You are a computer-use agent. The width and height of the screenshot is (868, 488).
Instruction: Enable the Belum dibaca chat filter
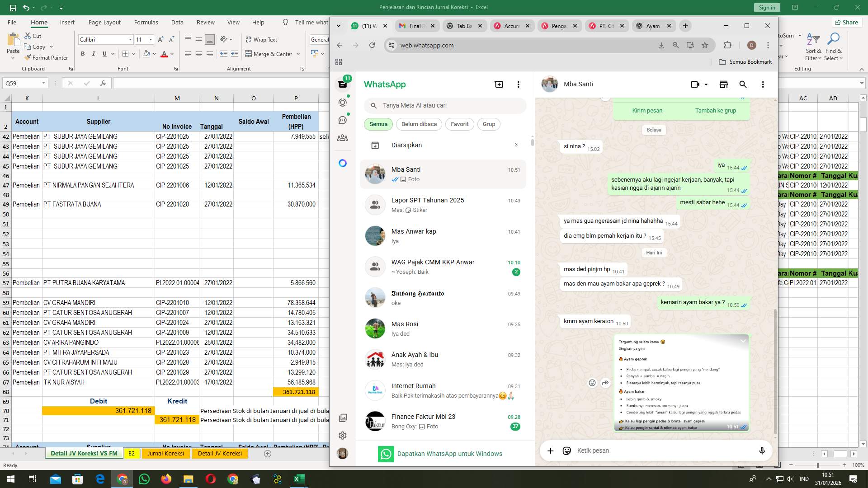click(419, 124)
